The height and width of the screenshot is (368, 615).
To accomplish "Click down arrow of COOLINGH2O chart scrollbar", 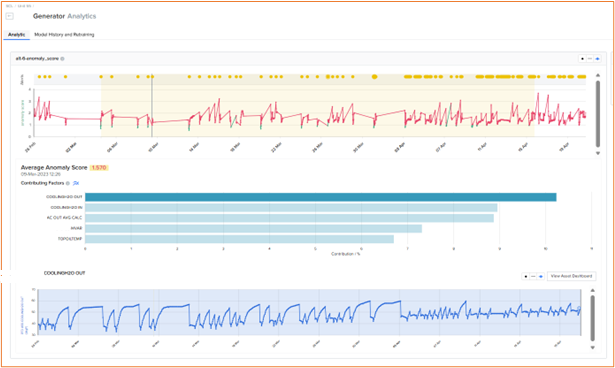I will click(x=593, y=348).
